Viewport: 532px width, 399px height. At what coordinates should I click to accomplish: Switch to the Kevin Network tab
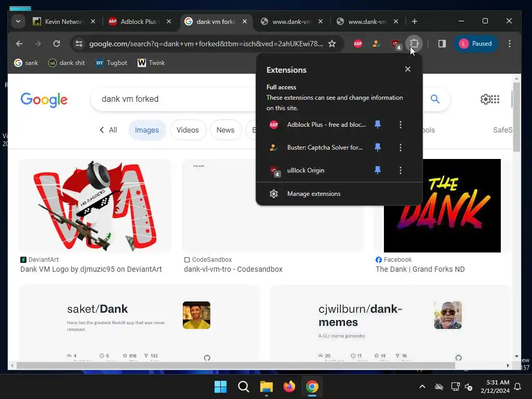tap(64, 22)
